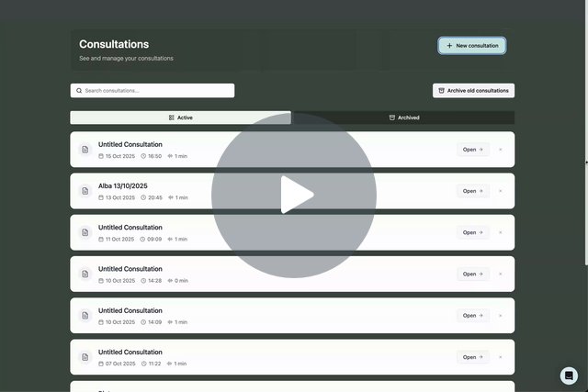Viewport: 588px width, 392px height.
Task: Click Archive old consultations button
Action: pos(473,91)
